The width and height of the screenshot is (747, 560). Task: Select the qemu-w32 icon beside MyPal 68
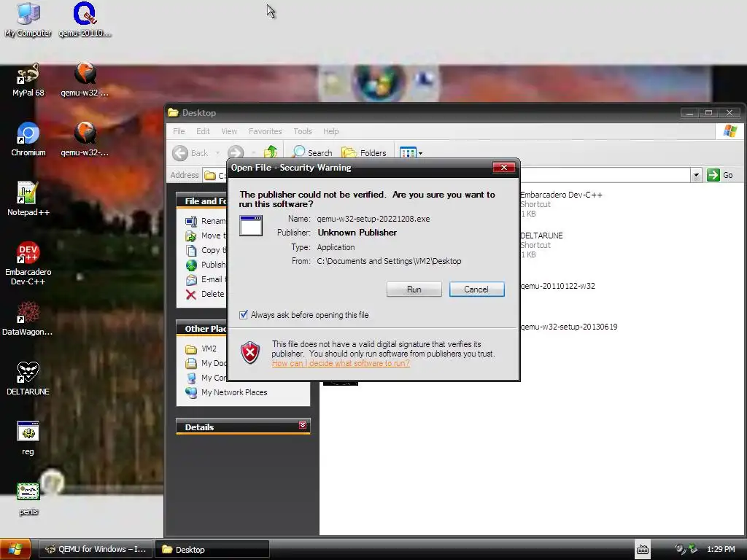(x=85, y=79)
